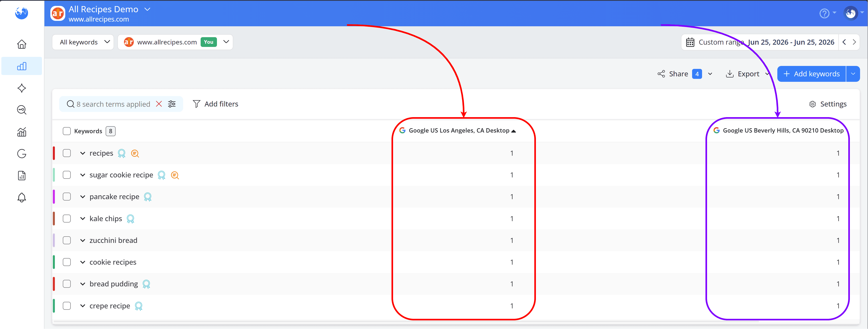The height and width of the screenshot is (329, 868).
Task: Click the ribbon badge beside pancake recipe
Action: coord(148,197)
